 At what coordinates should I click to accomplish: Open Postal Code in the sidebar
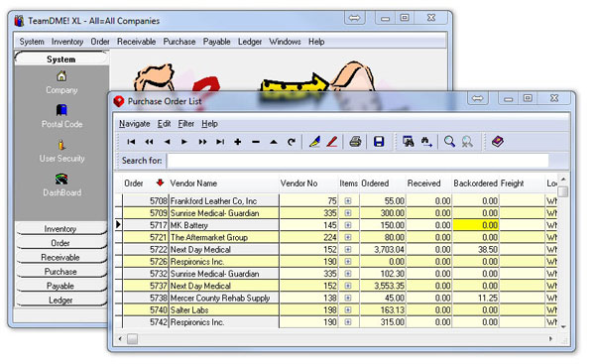pos(61,116)
